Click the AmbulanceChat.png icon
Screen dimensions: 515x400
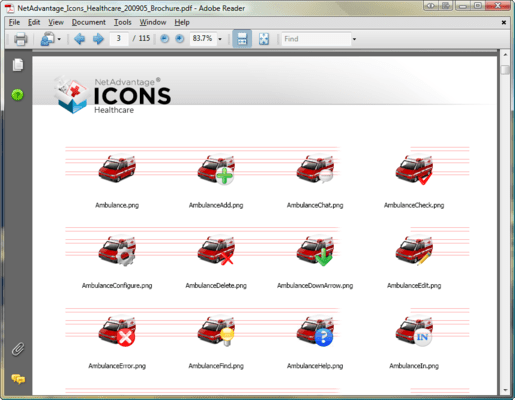point(315,169)
